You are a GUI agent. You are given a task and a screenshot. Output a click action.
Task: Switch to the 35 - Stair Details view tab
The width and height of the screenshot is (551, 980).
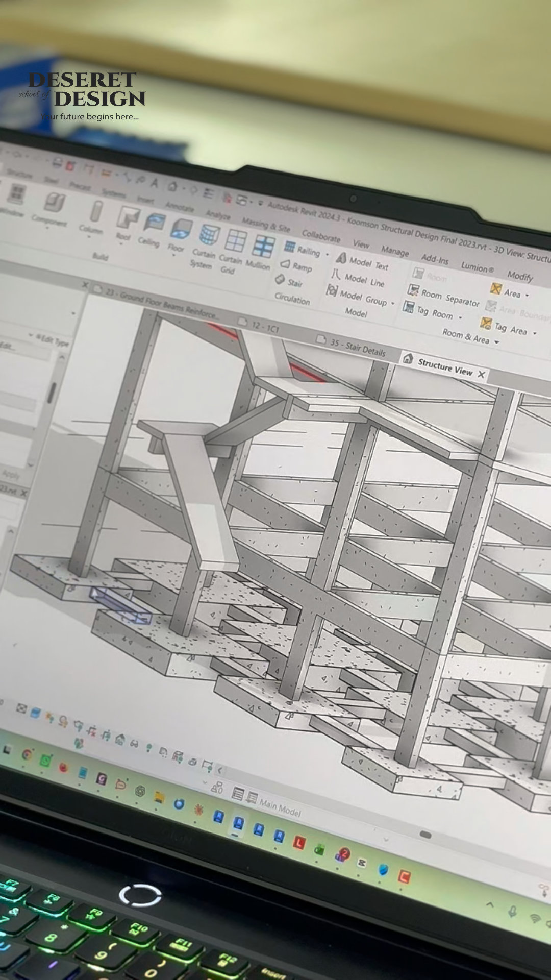pyautogui.click(x=351, y=346)
